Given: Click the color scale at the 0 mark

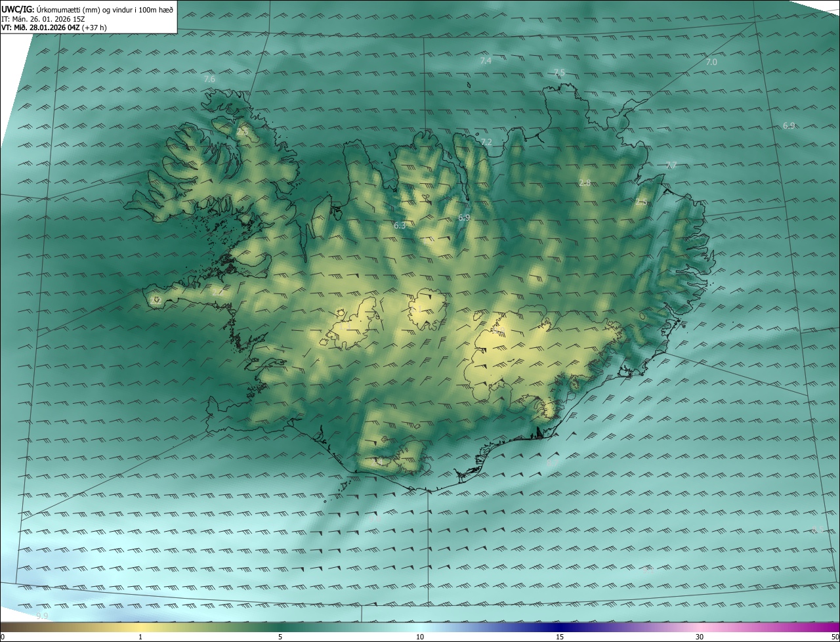Looking at the screenshot, I should tap(3, 637).
